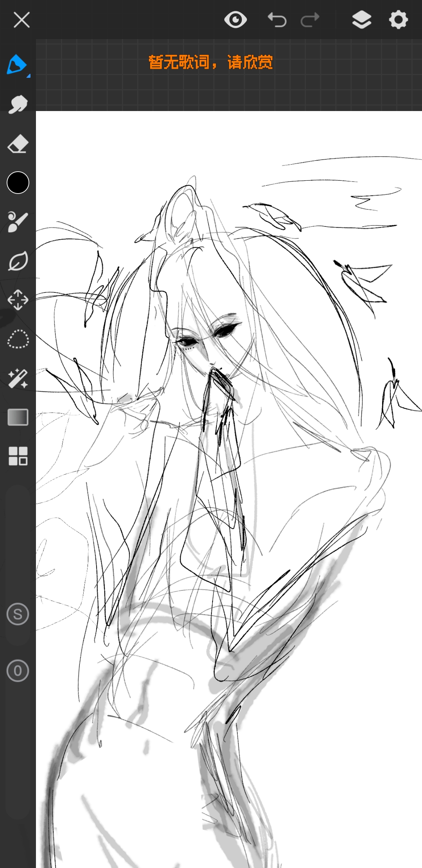Undo the last stroke
Viewport: 422px width, 868px height.
click(277, 20)
